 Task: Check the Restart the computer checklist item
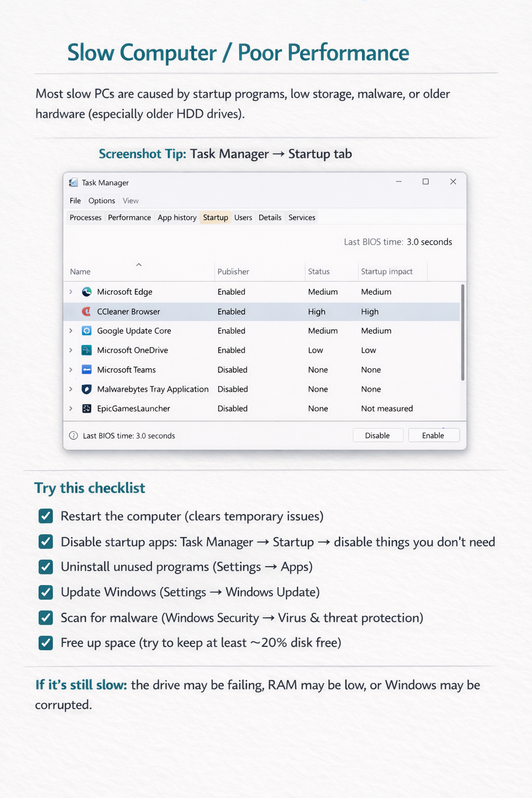click(46, 516)
